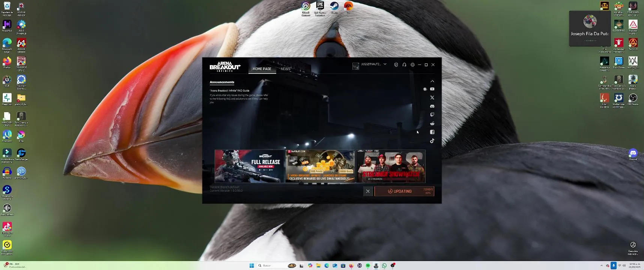
Task: Open the clock and date in the taskbar
Action: point(635,265)
